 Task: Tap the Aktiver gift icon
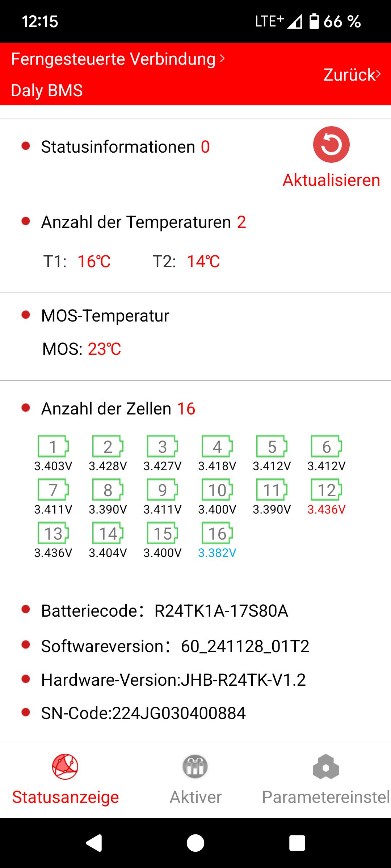pyautogui.click(x=195, y=767)
